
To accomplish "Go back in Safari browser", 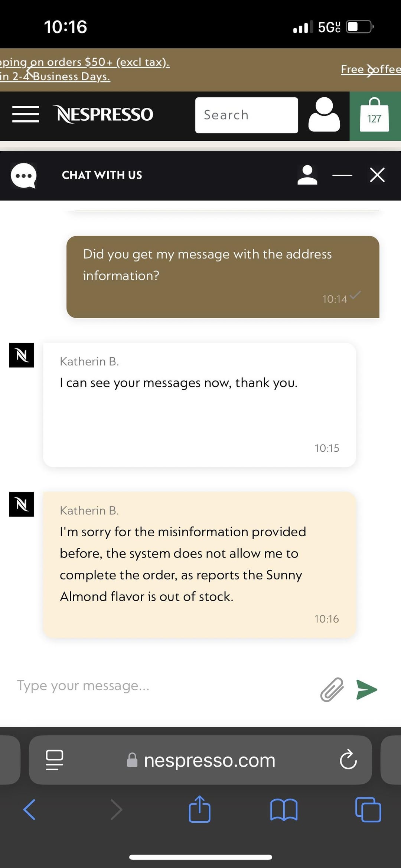I will tap(29, 809).
